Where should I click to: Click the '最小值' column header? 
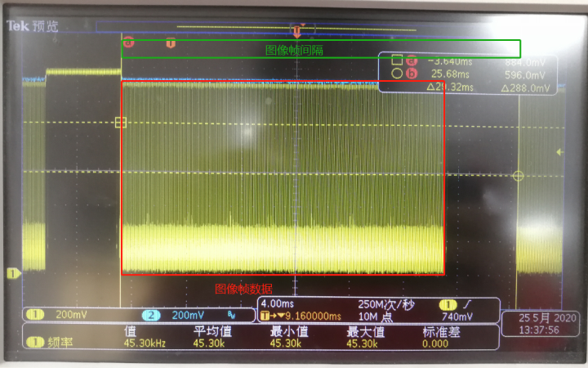pos(289,331)
